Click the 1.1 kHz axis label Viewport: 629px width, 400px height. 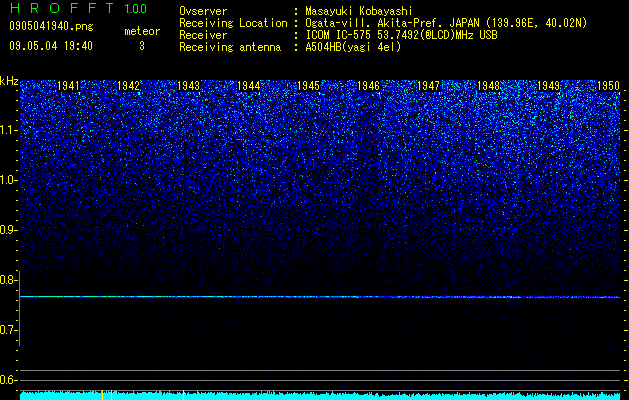pos(8,130)
